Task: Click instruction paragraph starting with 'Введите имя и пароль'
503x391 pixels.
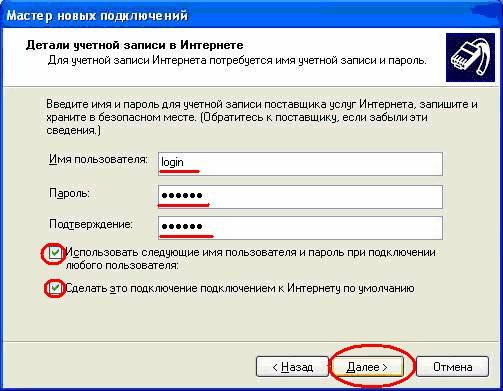Action: click(262, 117)
